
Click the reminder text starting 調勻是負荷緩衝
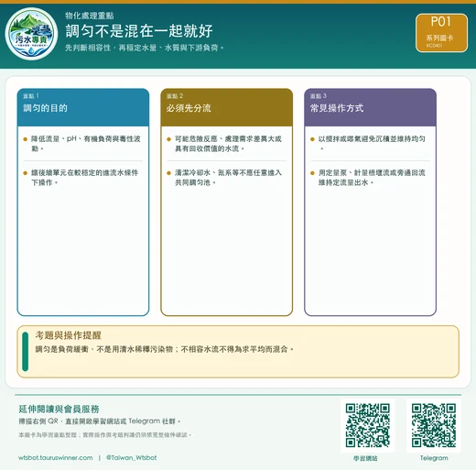coord(164,349)
